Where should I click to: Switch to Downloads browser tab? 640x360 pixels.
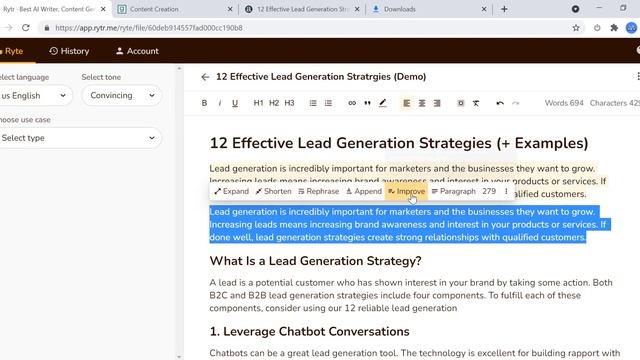click(429, 9)
